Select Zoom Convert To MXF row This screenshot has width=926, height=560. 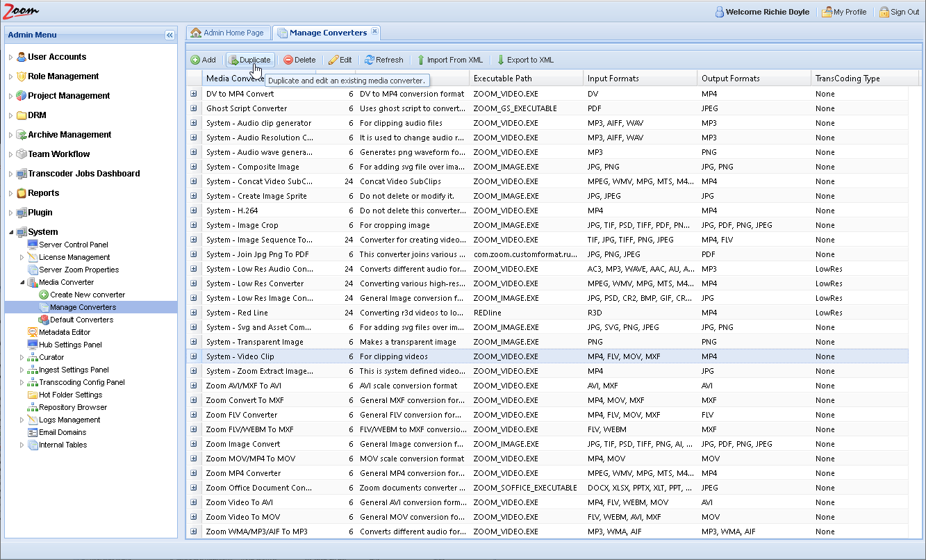547,400
